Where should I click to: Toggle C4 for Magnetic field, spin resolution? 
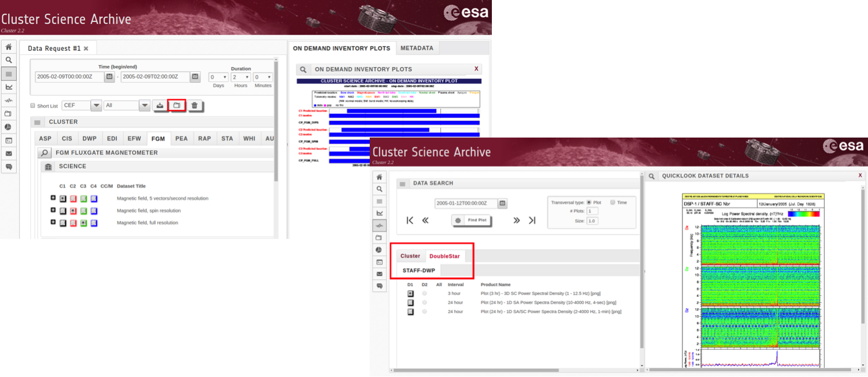pos(94,210)
